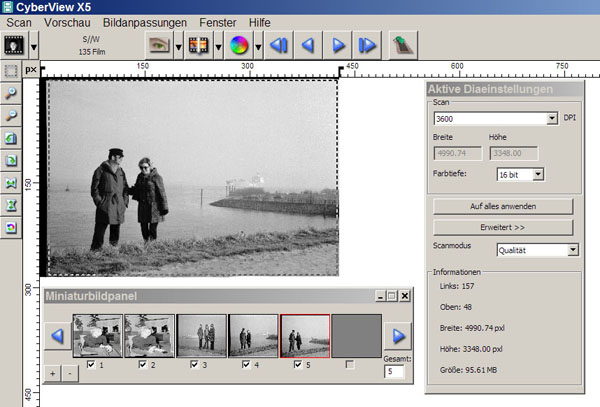Toggle the checkbox for thumbnail 5
Image resolution: width=600 pixels, height=407 pixels.
[x=299, y=365]
